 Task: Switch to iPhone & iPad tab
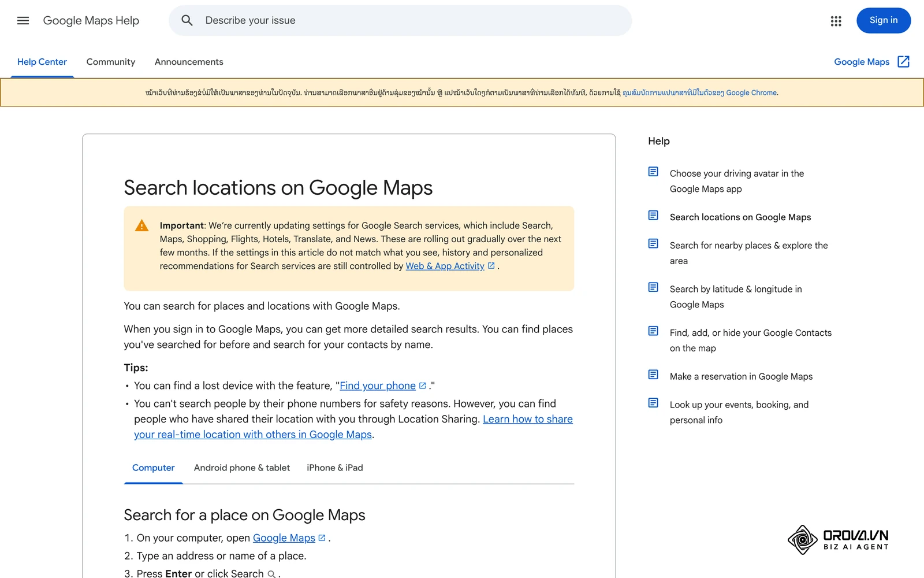[335, 468]
